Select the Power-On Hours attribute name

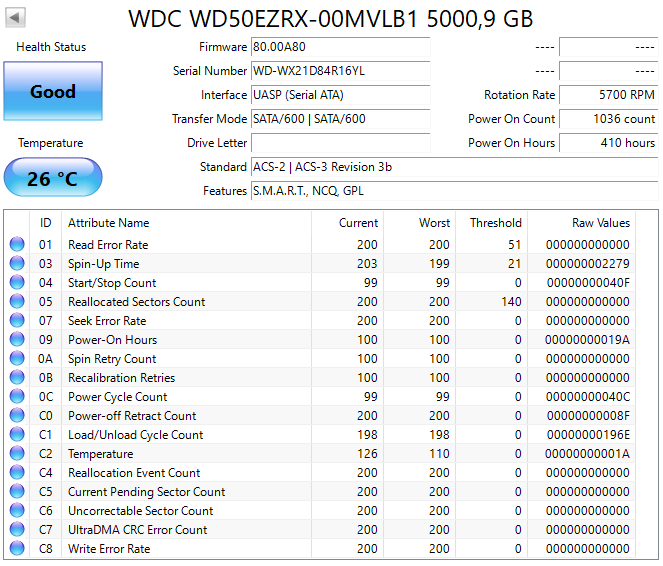[x=112, y=340]
